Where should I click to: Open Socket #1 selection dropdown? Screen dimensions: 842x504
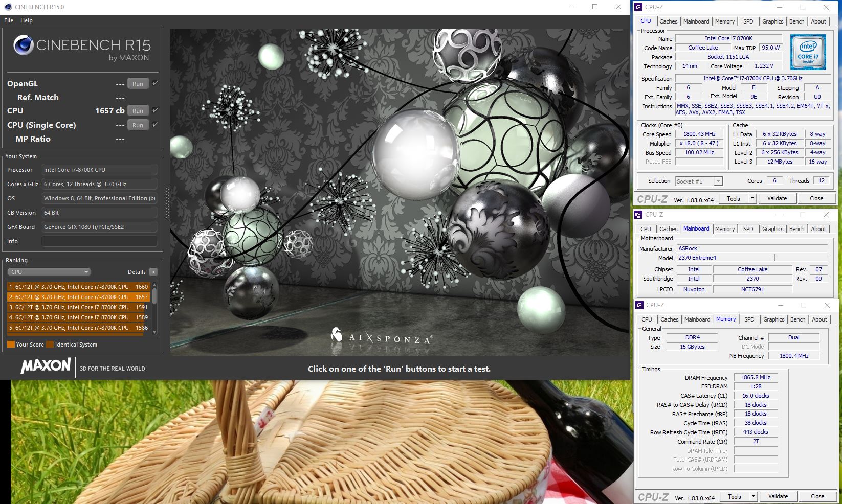(699, 181)
